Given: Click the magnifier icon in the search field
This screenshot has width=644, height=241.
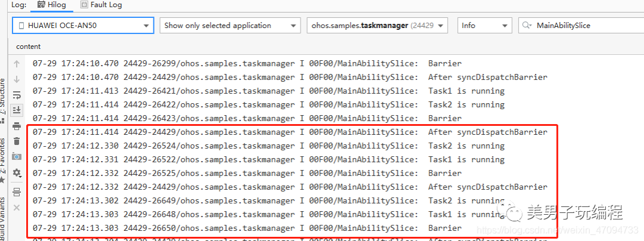Looking at the screenshot, I should pyautogui.click(x=526, y=26).
